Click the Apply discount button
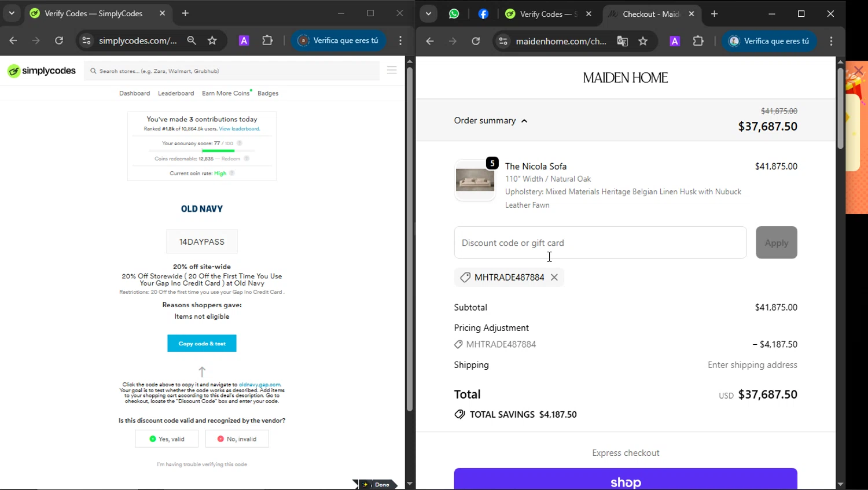The height and width of the screenshot is (490, 868). 777,242
